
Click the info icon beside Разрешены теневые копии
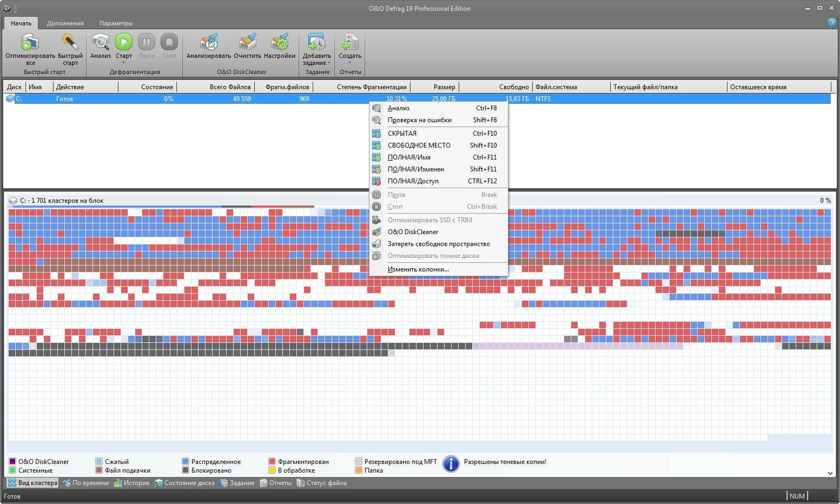(x=451, y=464)
